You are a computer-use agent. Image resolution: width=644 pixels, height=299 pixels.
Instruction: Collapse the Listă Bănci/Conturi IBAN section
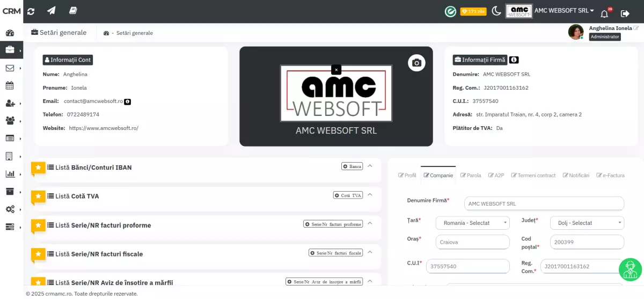[x=370, y=166]
